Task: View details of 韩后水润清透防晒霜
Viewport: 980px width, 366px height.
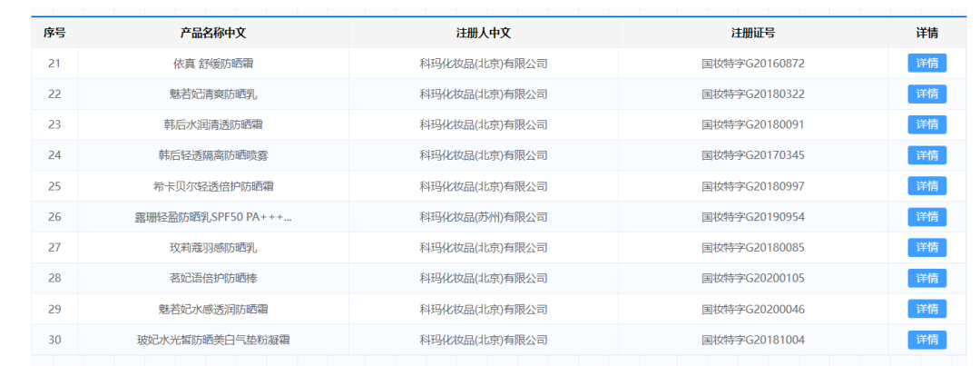Action: pyautogui.click(x=926, y=124)
